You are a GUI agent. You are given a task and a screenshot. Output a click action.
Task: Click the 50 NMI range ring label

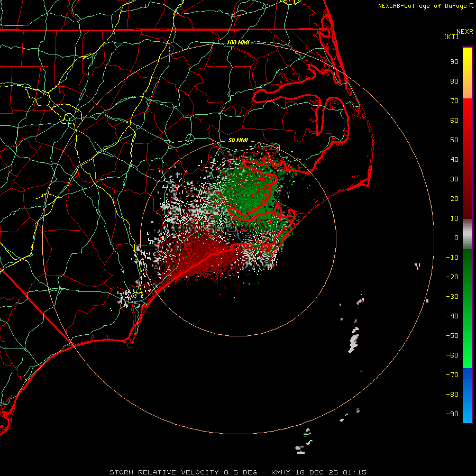click(238, 140)
